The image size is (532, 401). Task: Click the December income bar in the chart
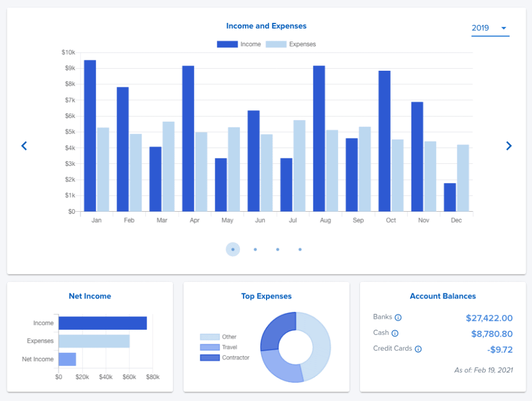click(450, 197)
